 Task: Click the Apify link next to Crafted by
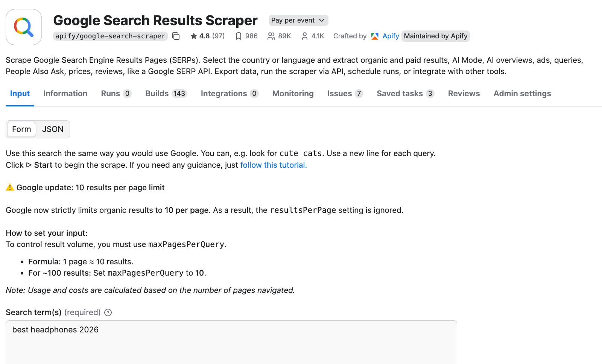coord(391,36)
